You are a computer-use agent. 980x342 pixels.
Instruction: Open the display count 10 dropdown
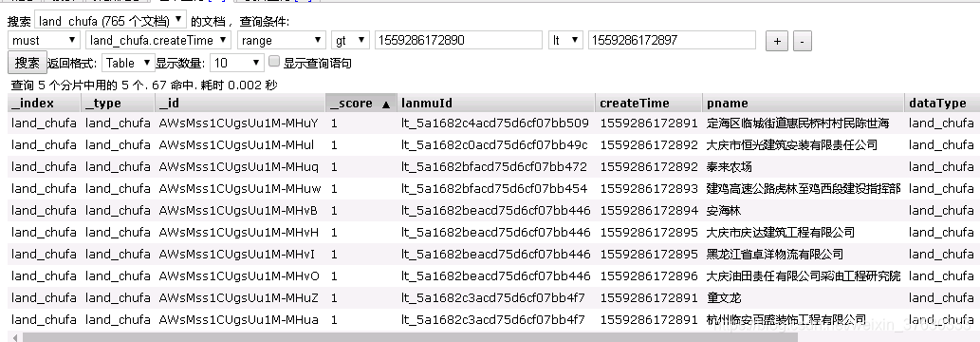pos(237,63)
